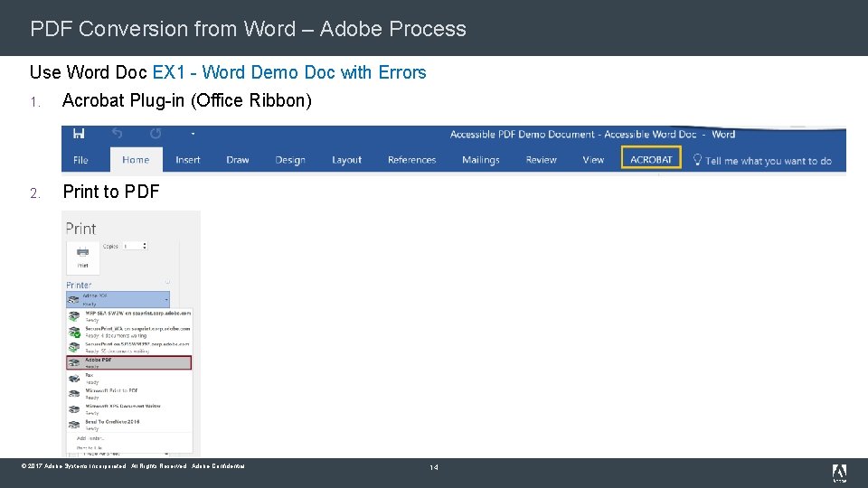Select the Draw ribbon tab
The width and height of the screenshot is (868, 488).
click(238, 160)
